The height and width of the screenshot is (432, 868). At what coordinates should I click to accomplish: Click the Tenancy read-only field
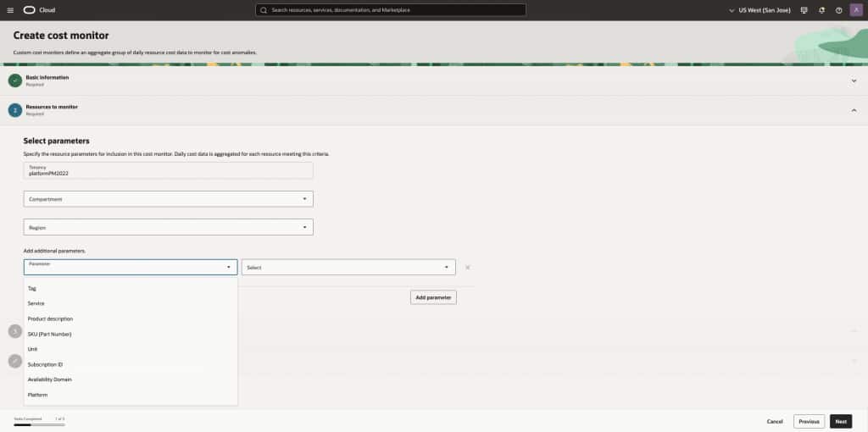click(169, 170)
